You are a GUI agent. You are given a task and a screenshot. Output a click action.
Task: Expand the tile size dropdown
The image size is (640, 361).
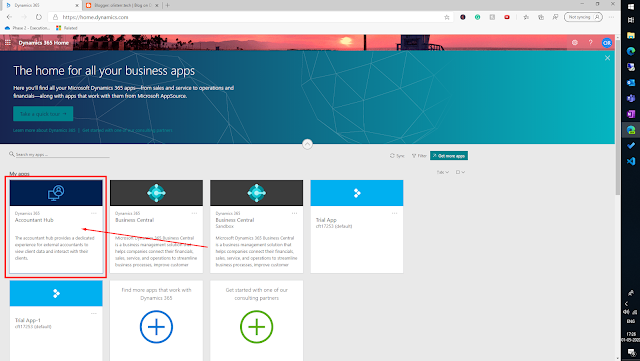(443, 172)
